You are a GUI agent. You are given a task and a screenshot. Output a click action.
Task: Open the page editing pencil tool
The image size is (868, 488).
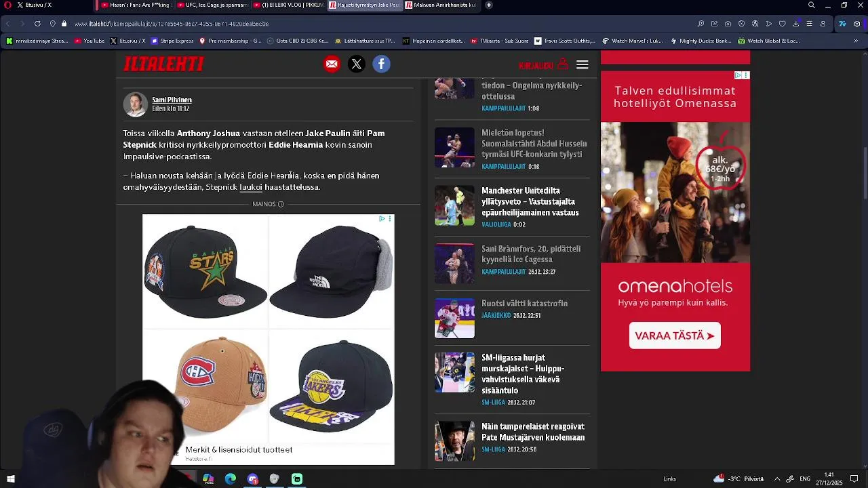714,24
